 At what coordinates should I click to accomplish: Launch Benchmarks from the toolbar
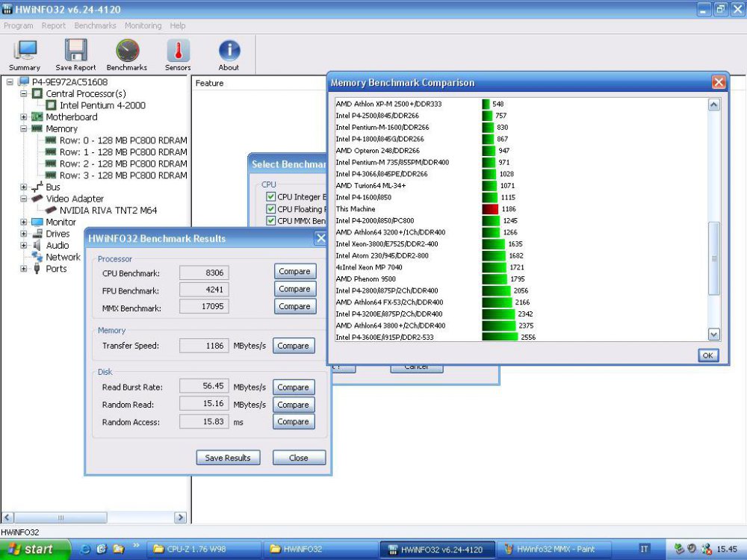pyautogui.click(x=127, y=52)
